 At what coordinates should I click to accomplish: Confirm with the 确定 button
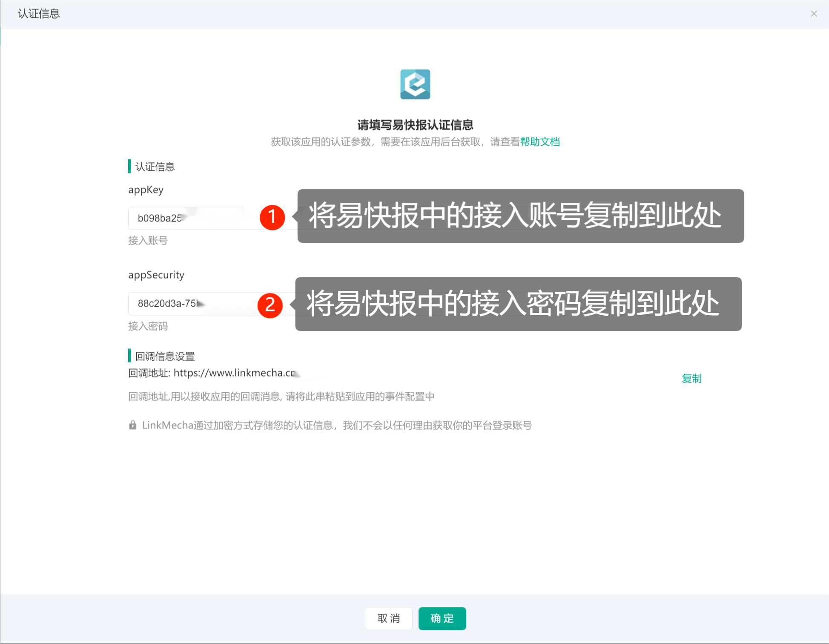point(442,618)
